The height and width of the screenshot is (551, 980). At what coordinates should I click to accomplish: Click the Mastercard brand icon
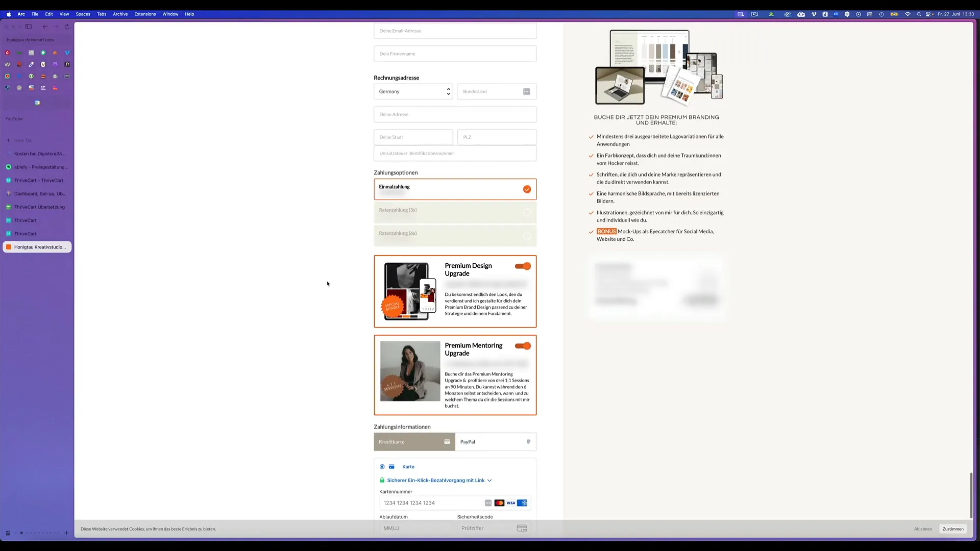(499, 503)
